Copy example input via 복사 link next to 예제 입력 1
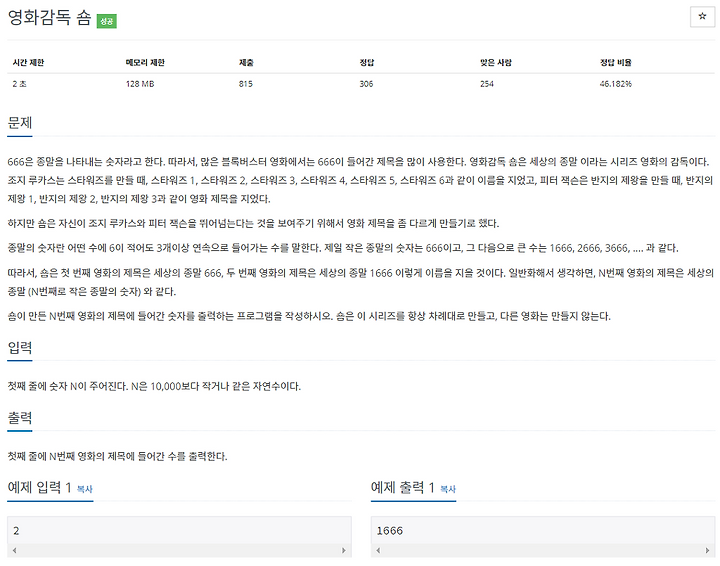 click(x=84, y=489)
